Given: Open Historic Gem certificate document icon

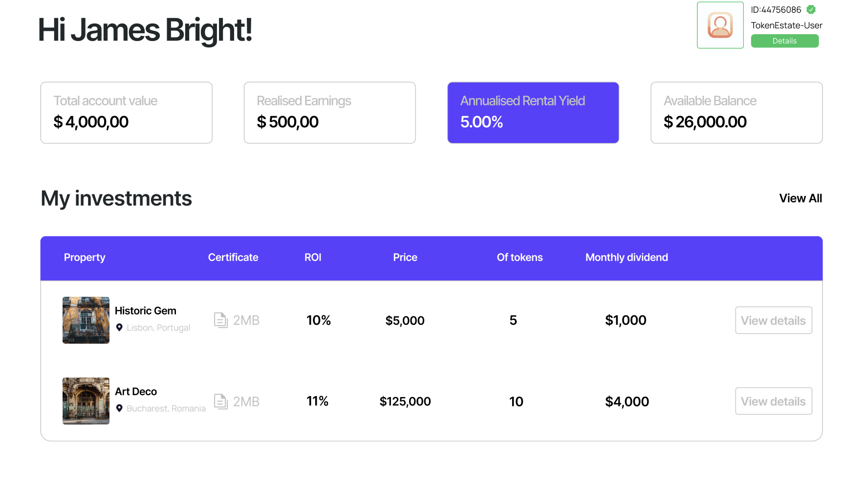Looking at the screenshot, I should tap(221, 320).
